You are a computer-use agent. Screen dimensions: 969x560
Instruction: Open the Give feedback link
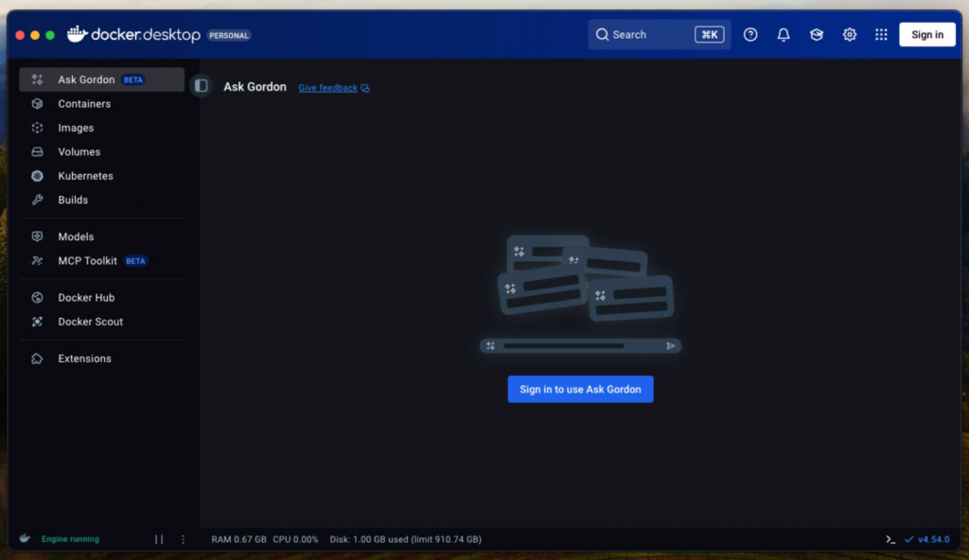pos(328,88)
